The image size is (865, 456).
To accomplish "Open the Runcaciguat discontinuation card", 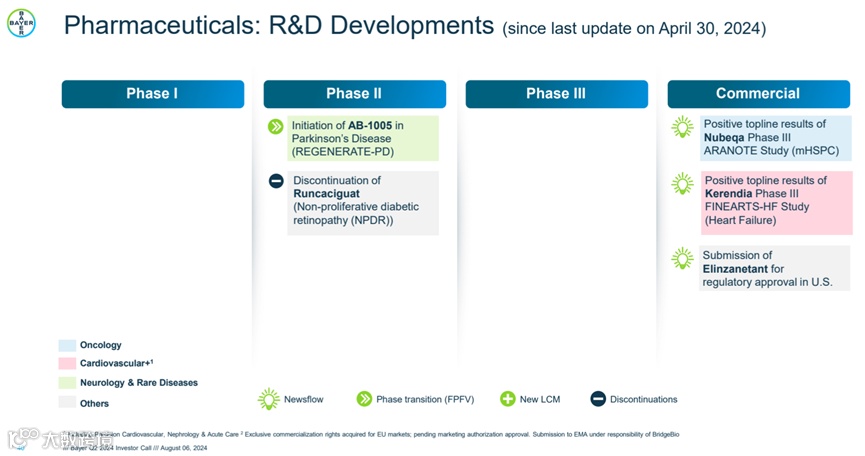I will pos(363,203).
